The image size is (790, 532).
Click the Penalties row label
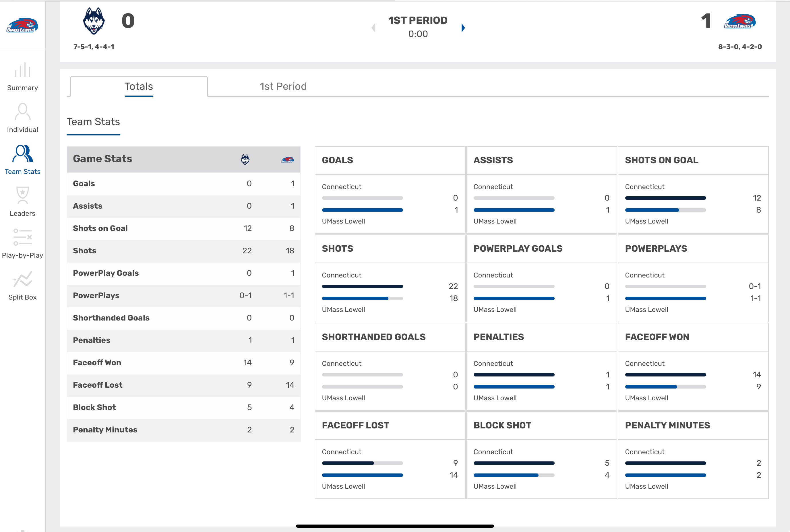pyautogui.click(x=92, y=340)
